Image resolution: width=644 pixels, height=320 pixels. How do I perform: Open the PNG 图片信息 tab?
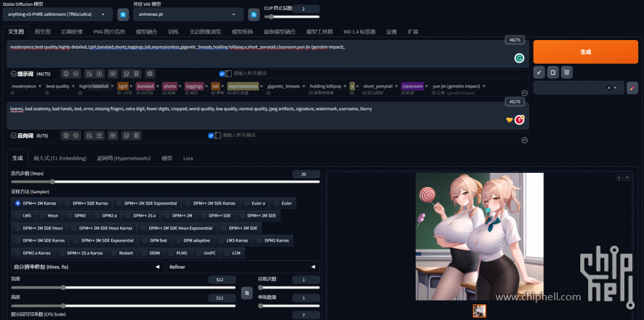click(x=109, y=32)
